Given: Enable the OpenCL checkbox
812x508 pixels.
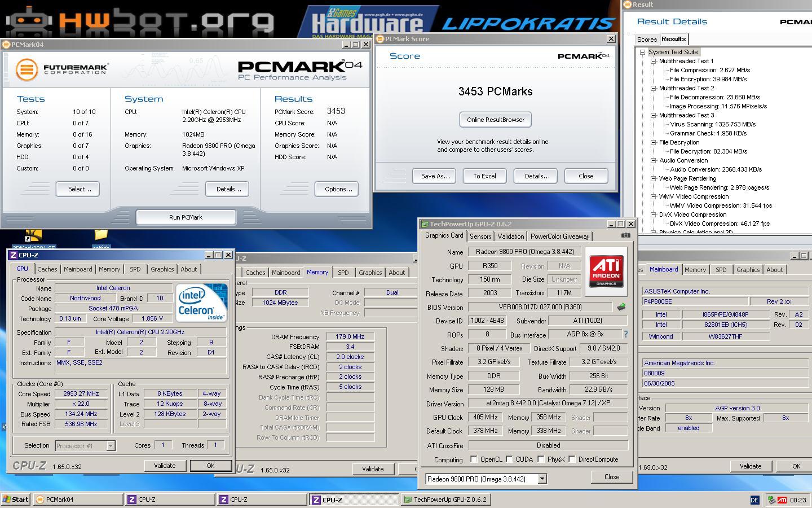Looking at the screenshot, I should 474,459.
